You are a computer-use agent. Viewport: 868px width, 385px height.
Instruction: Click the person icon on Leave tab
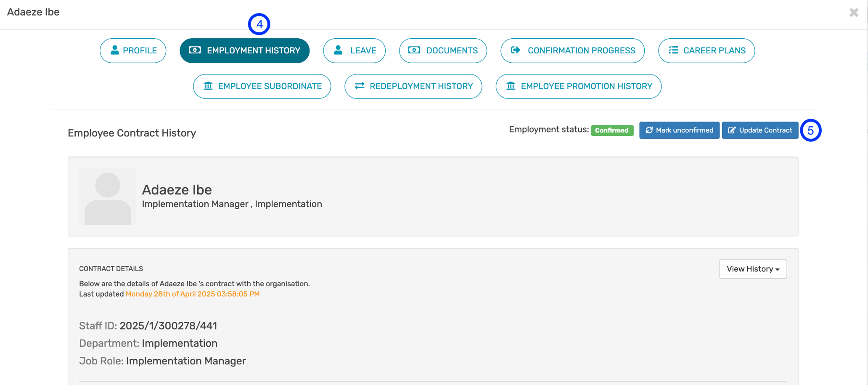(x=338, y=50)
